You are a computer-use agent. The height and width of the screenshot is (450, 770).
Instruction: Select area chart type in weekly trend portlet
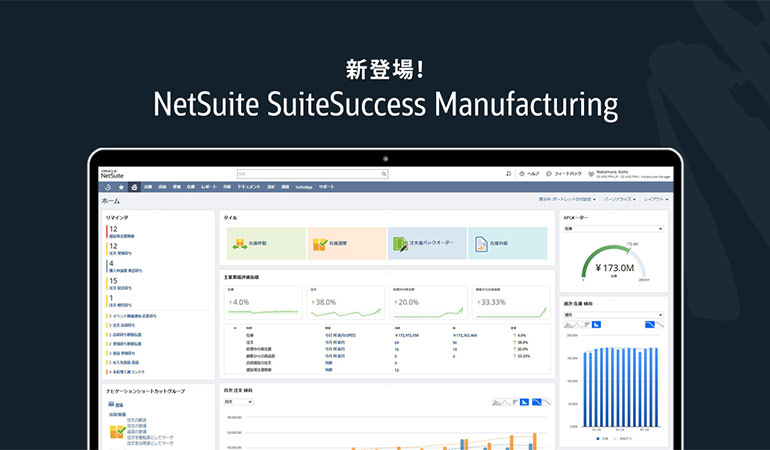569,325
